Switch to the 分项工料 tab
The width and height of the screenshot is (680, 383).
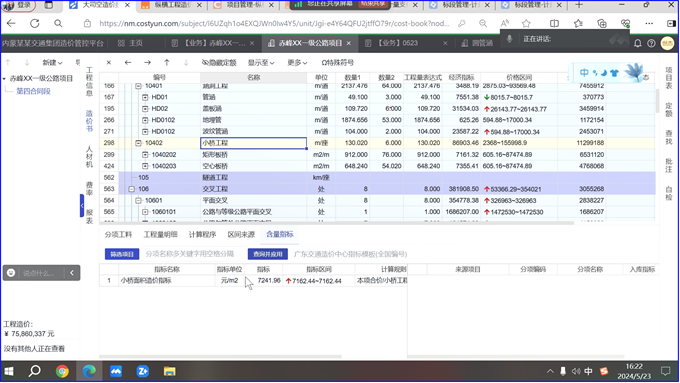tap(118, 234)
